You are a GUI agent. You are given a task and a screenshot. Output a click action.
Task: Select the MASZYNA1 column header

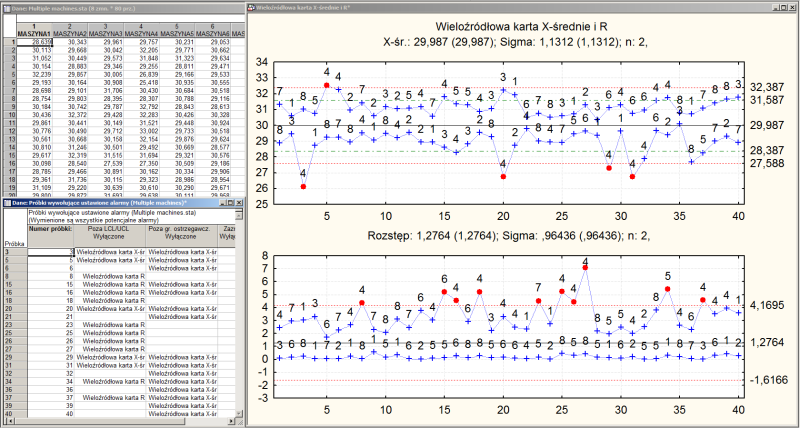click(x=35, y=33)
